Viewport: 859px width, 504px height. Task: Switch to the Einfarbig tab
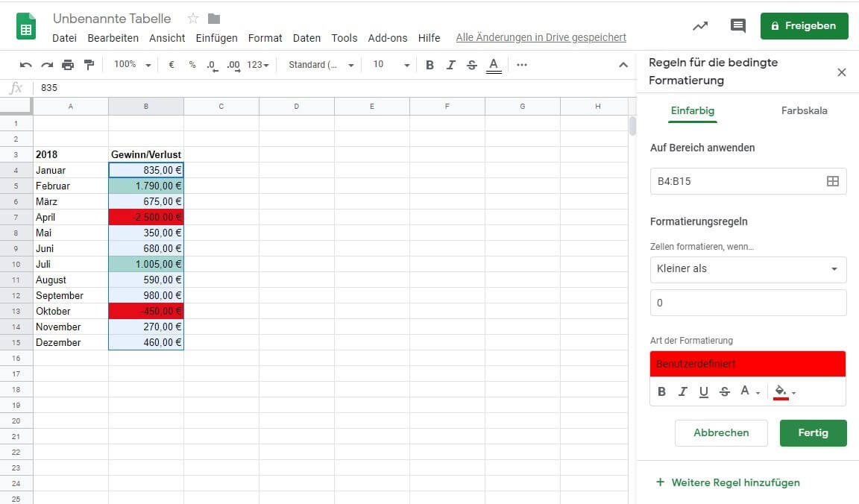pyautogui.click(x=693, y=110)
